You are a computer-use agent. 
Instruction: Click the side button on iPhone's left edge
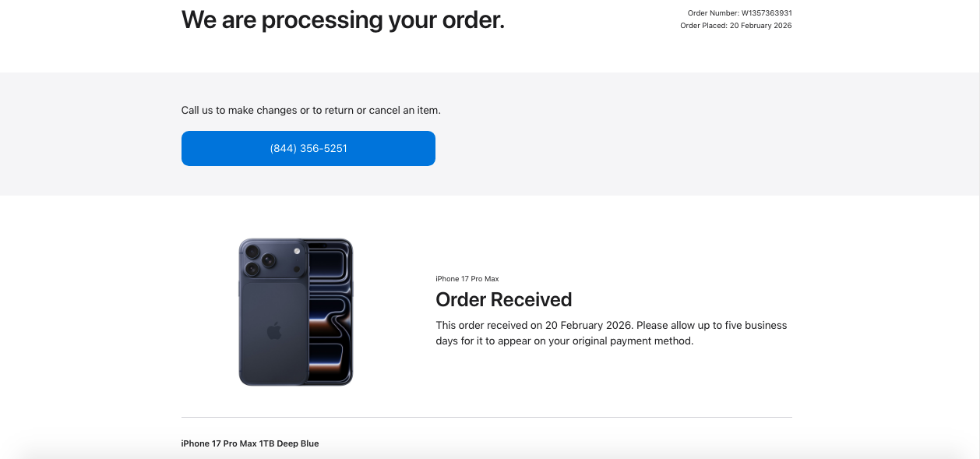pos(239,284)
